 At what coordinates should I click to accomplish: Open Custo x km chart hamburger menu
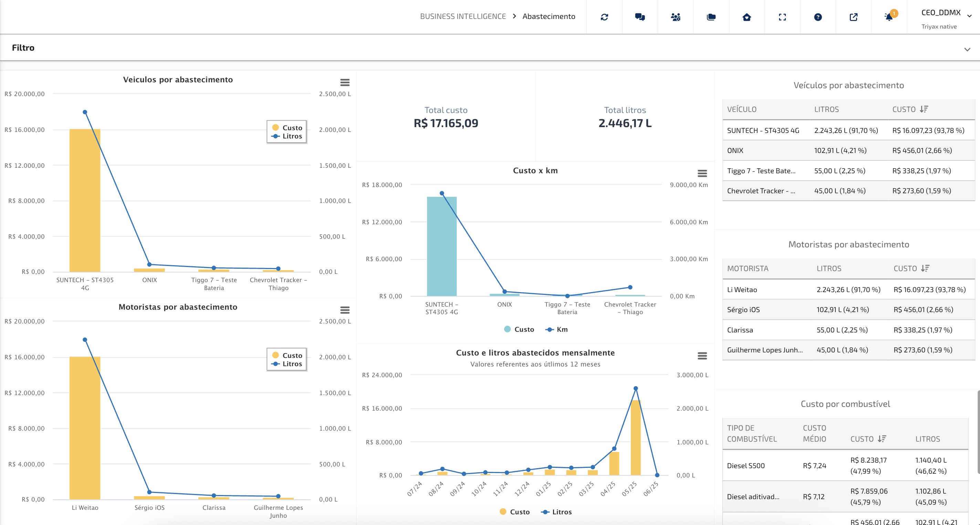click(702, 174)
